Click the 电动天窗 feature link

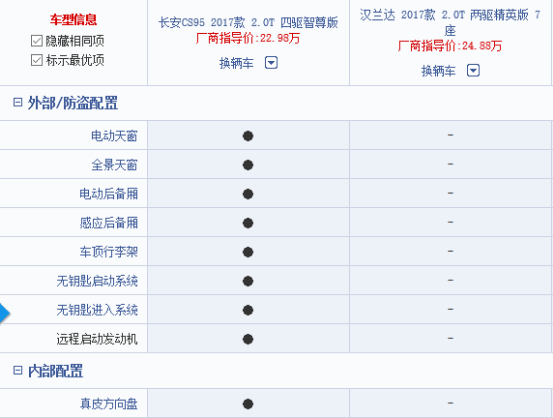click(x=114, y=136)
